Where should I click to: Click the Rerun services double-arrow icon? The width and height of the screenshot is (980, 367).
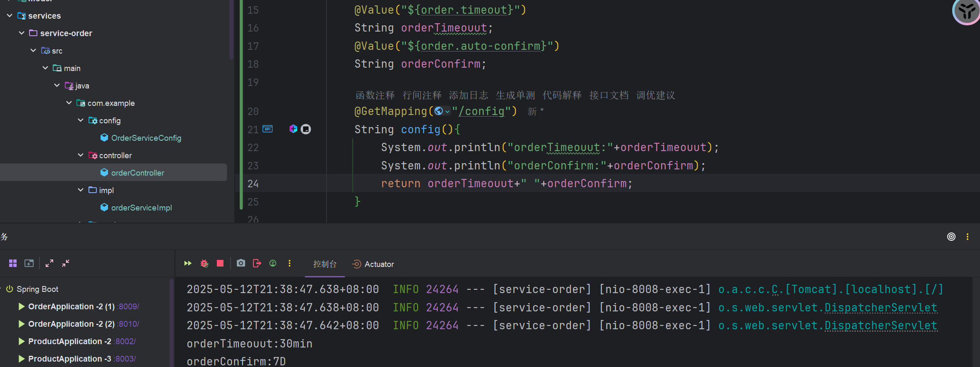tap(188, 264)
